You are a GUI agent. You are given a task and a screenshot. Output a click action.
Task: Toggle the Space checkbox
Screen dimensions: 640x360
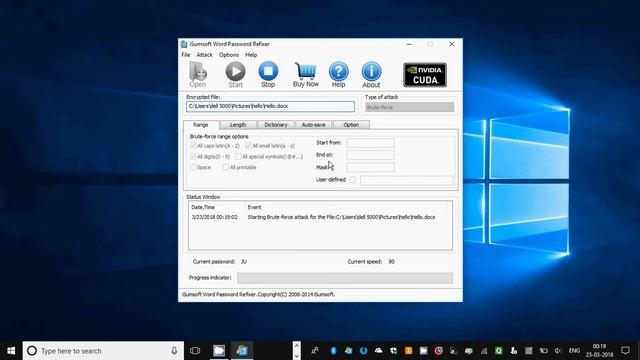[193, 167]
